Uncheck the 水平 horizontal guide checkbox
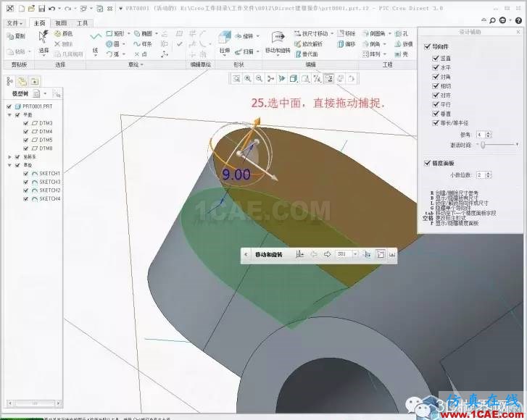Image resolution: width=527 pixels, height=420 pixels. click(x=436, y=67)
